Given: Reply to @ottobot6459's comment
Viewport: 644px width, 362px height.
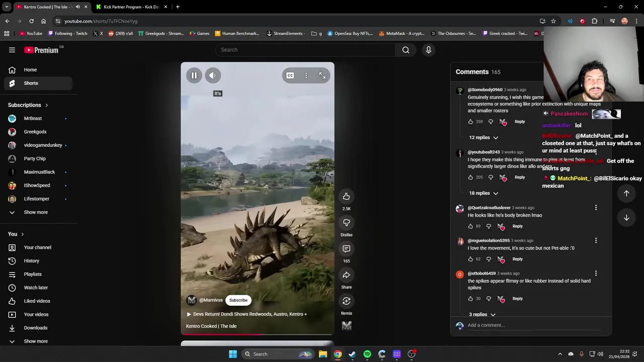Looking at the screenshot, I should pos(517,299).
